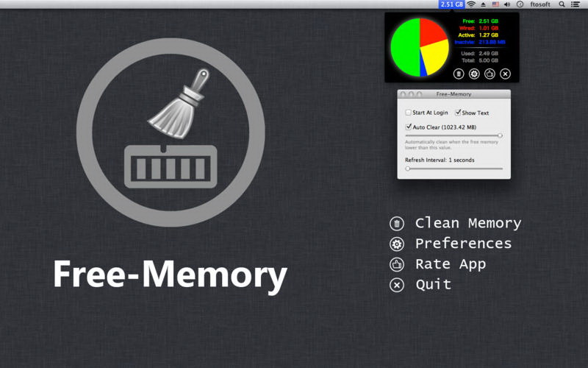Click the Refresh Interval slider knob

pyautogui.click(x=408, y=169)
